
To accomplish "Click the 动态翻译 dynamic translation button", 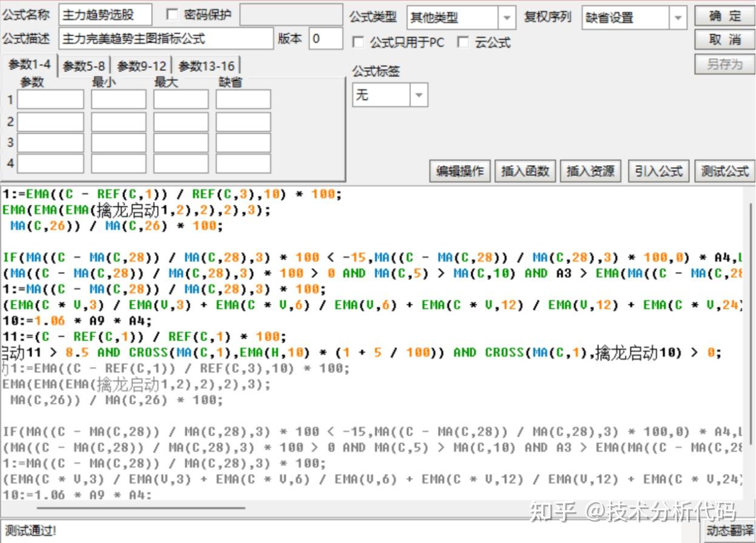I will tap(729, 531).
